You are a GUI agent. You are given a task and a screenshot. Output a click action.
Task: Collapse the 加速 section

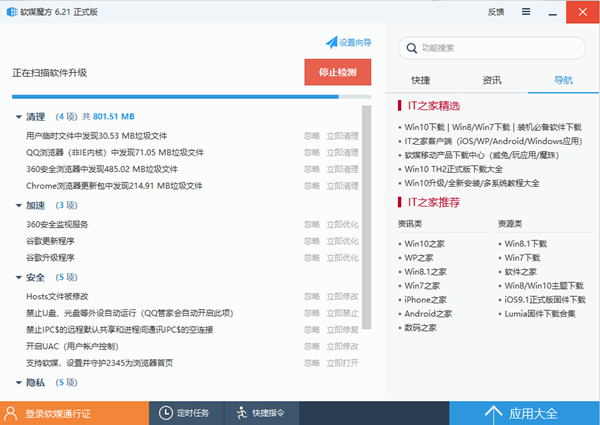pos(18,206)
